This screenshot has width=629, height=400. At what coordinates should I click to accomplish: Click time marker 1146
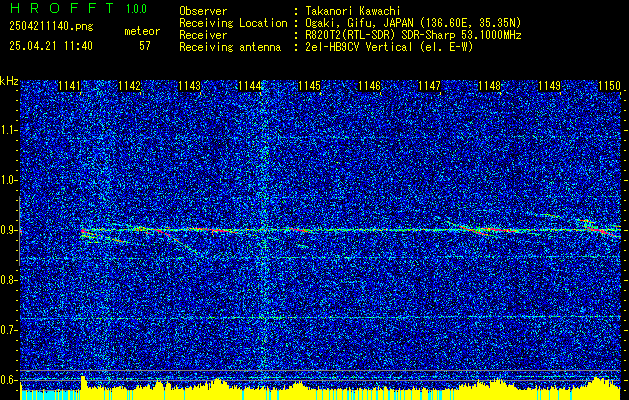click(x=369, y=86)
